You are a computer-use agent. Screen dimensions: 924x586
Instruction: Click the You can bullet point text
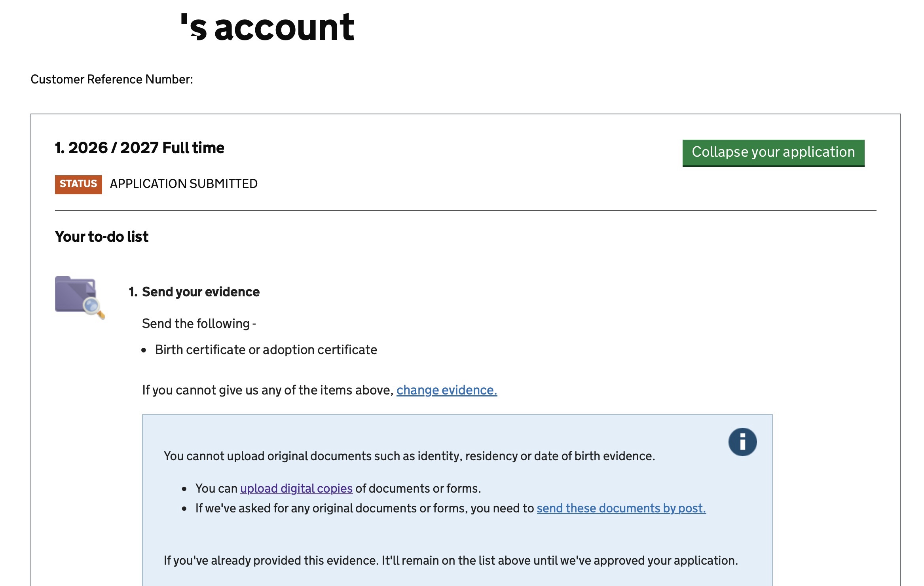[338, 488]
